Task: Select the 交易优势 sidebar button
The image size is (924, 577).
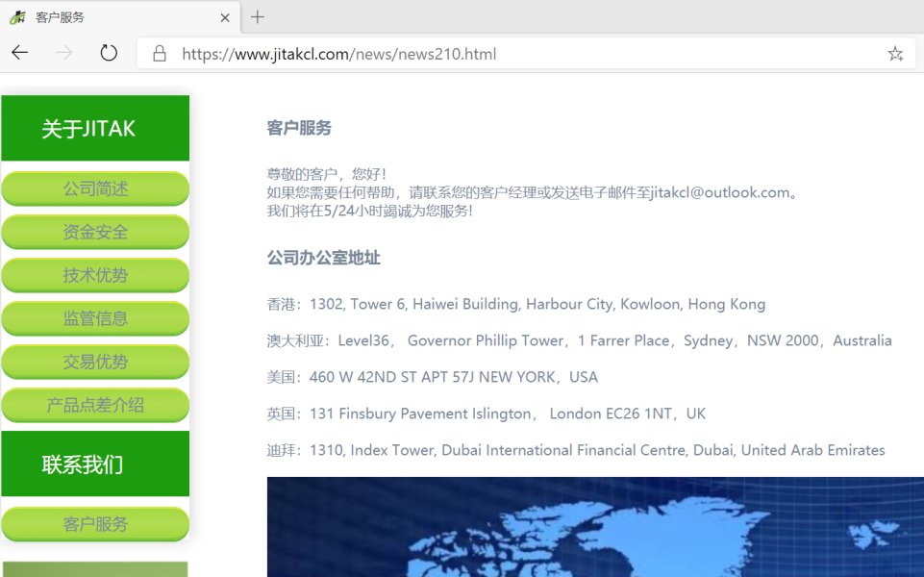Action: point(95,362)
